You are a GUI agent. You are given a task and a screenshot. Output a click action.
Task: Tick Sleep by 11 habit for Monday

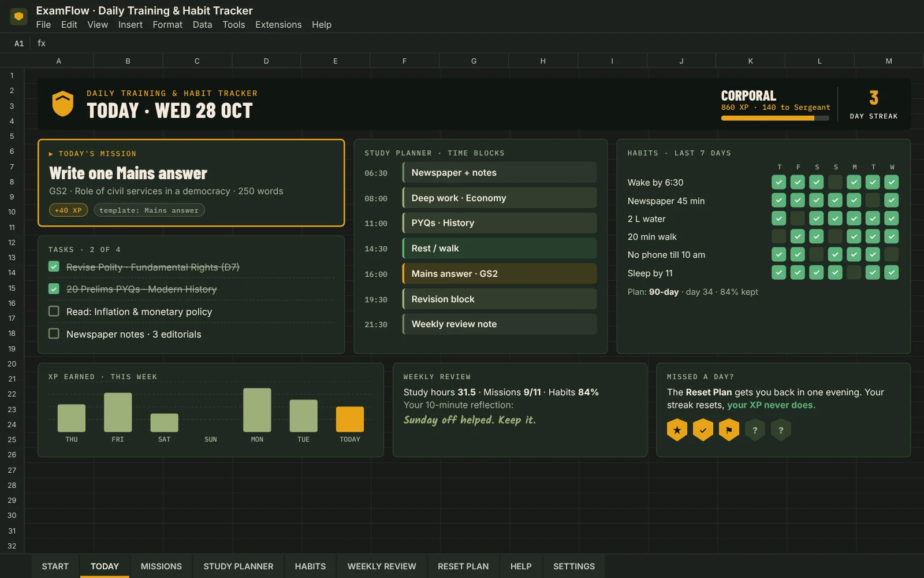(854, 272)
